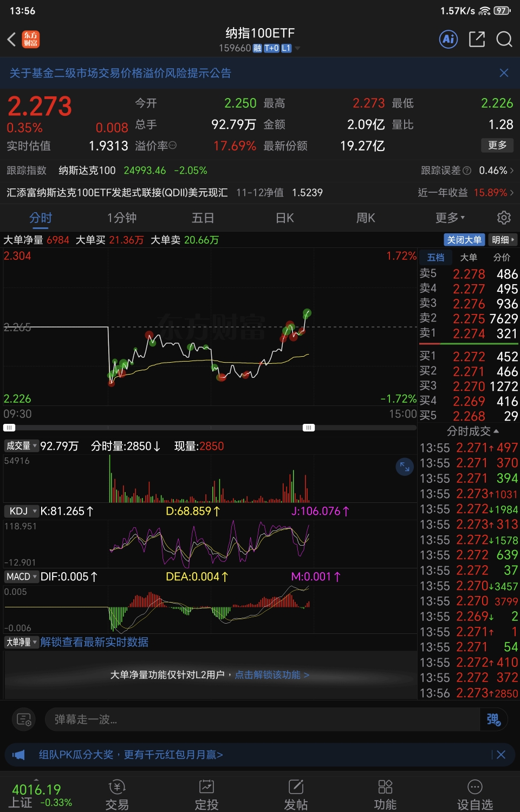Tap 实时估值 1.9313 value
The height and width of the screenshot is (812, 520).
coord(108,146)
